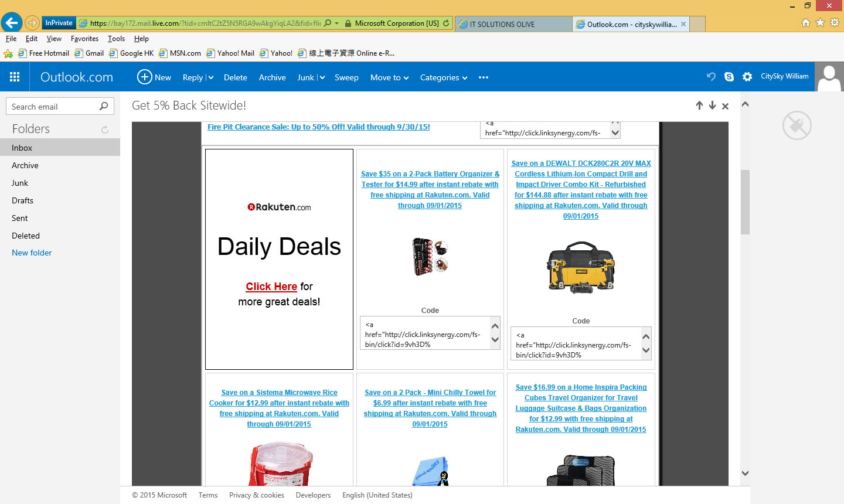This screenshot has width=844, height=504.
Task: Close the open email message
Action: click(x=725, y=106)
